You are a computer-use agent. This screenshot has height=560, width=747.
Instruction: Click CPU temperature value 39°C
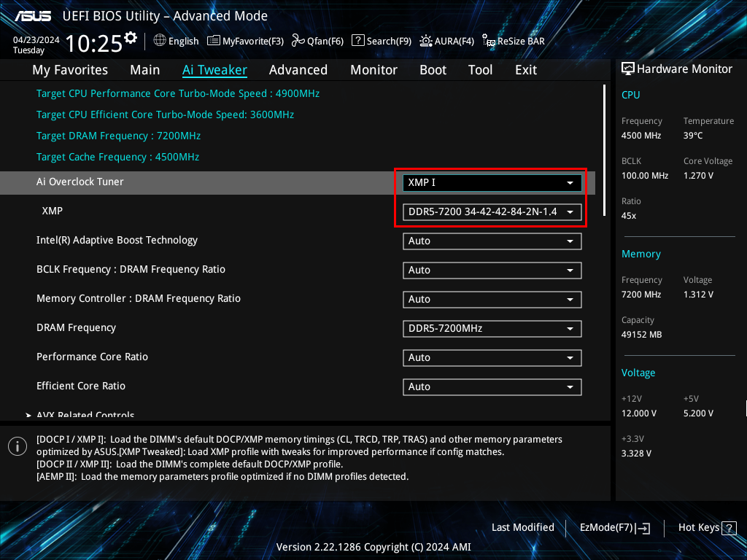tap(693, 136)
